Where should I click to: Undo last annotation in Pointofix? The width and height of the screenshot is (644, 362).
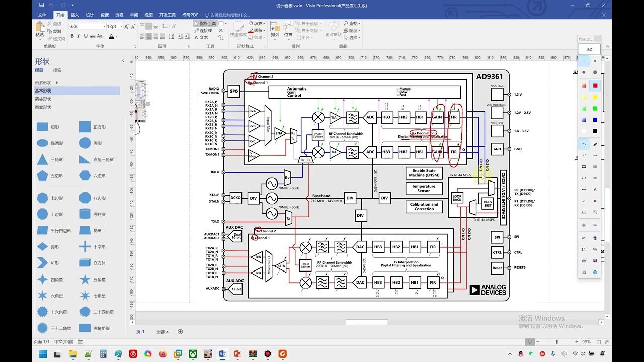click(x=584, y=238)
